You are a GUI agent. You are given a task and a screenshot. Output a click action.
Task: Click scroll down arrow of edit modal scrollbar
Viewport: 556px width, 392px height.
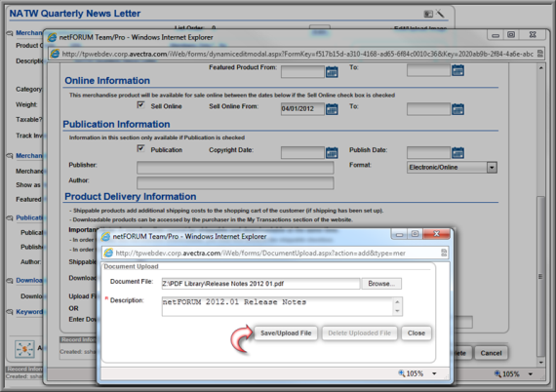[541, 362]
